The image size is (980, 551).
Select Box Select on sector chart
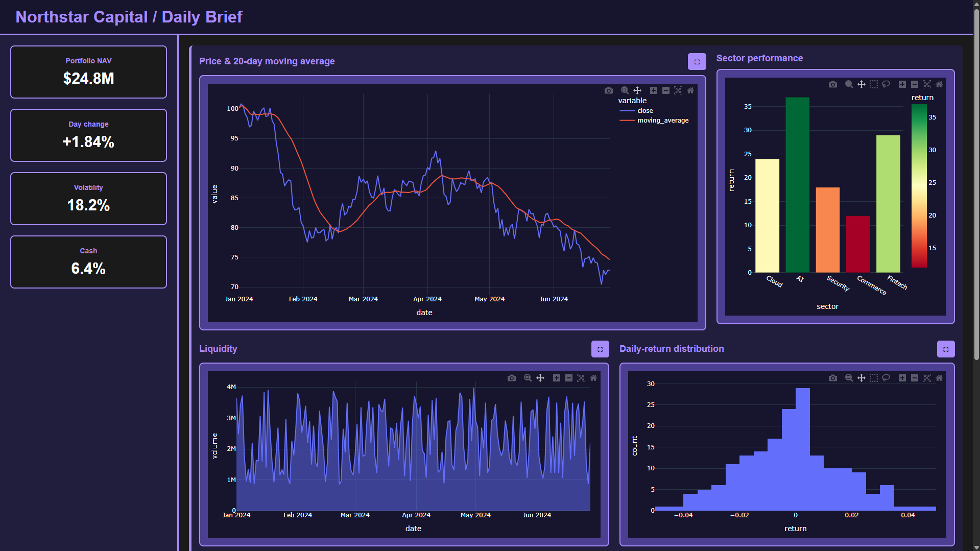[874, 84]
